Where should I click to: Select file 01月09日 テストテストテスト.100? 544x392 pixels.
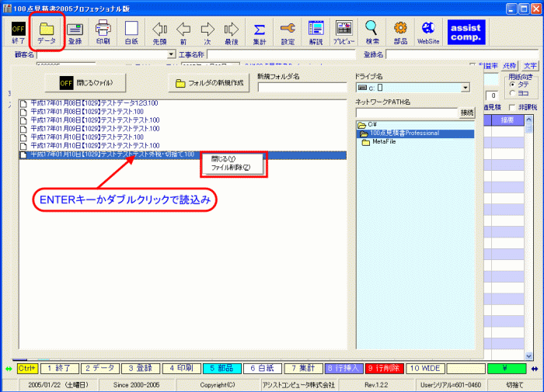coord(95,129)
